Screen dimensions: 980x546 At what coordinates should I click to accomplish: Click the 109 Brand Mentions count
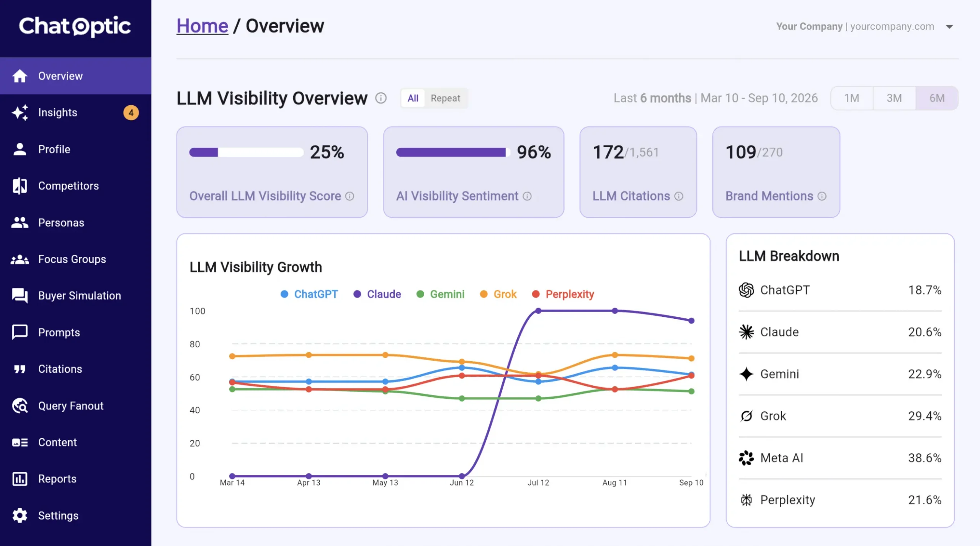(x=741, y=152)
